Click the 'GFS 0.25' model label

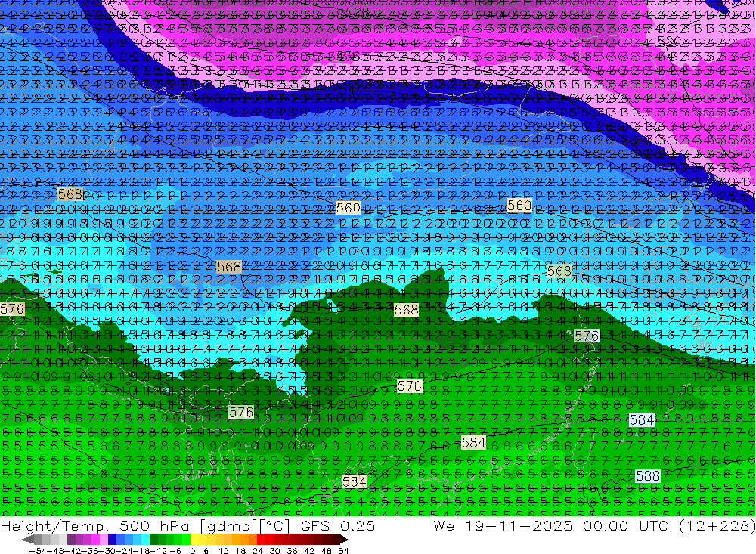click(337, 525)
